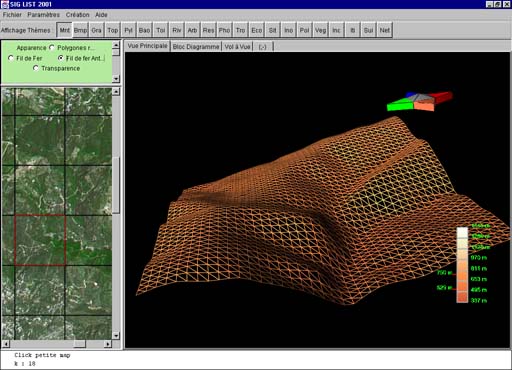
Task: Toggle the Top theme button
Action: coord(112,30)
